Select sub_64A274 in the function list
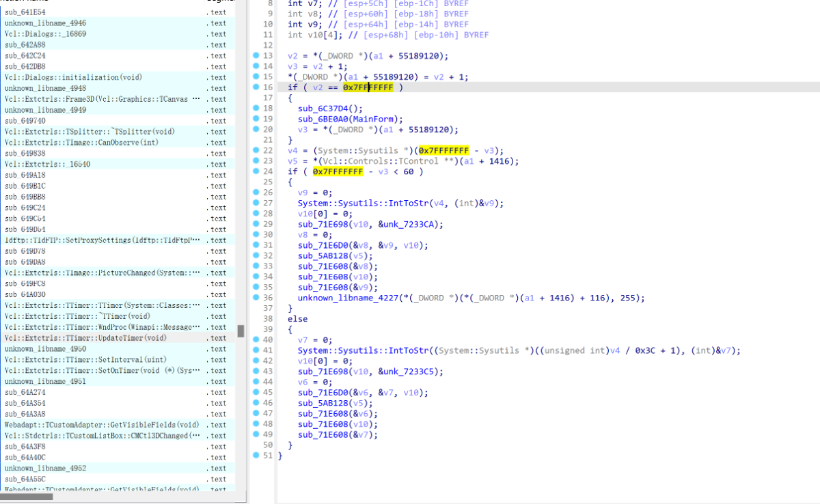This screenshot has width=820, height=504. (x=118, y=393)
